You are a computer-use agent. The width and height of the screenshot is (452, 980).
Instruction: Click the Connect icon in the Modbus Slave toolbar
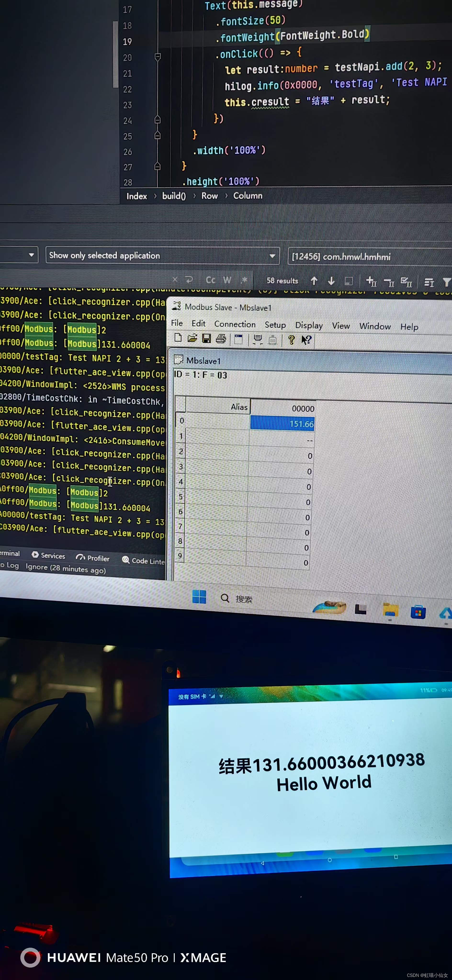258,339
